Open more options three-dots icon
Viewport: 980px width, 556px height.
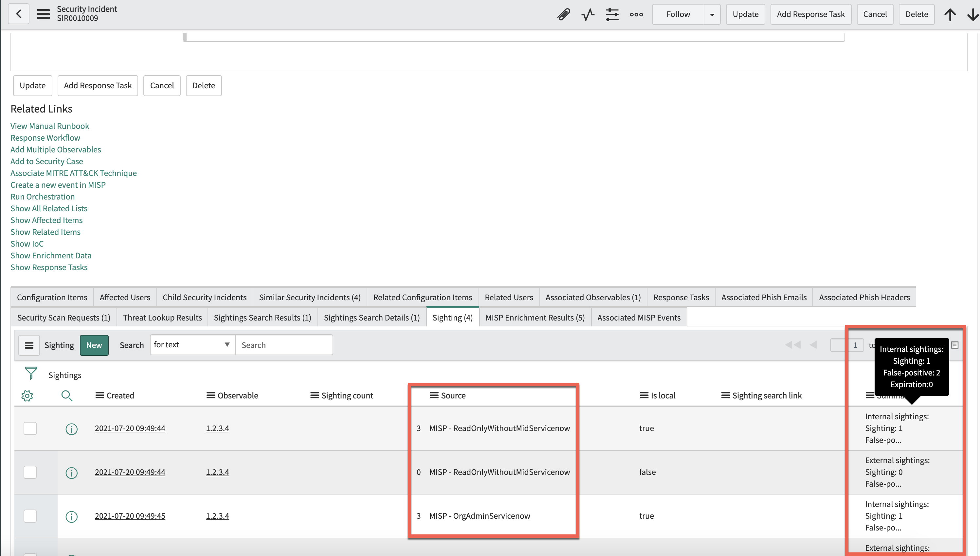(x=636, y=14)
